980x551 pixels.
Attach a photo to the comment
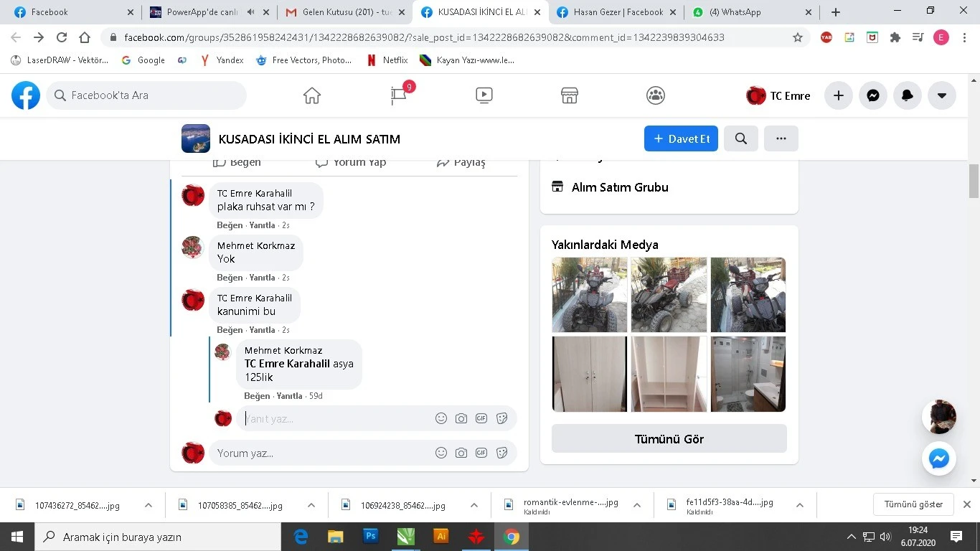click(461, 453)
